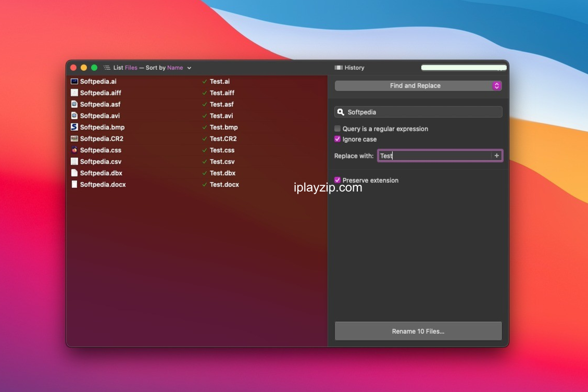Viewport: 588px width, 392px height.
Task: Select the Softpedia.asf file name
Action: [100, 104]
